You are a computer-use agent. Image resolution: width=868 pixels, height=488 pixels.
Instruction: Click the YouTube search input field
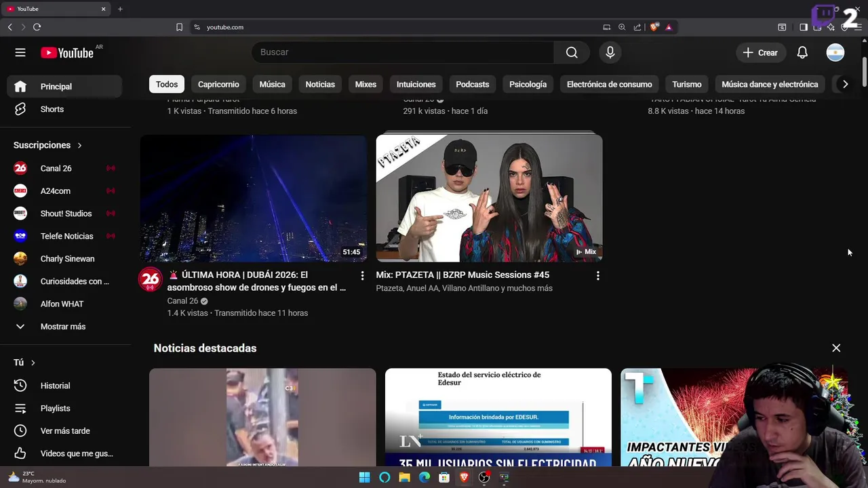[403, 52]
